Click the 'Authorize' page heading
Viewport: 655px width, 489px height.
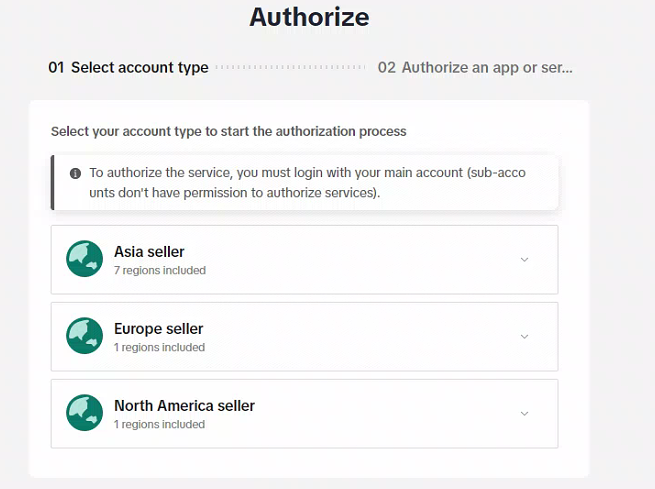[309, 17]
